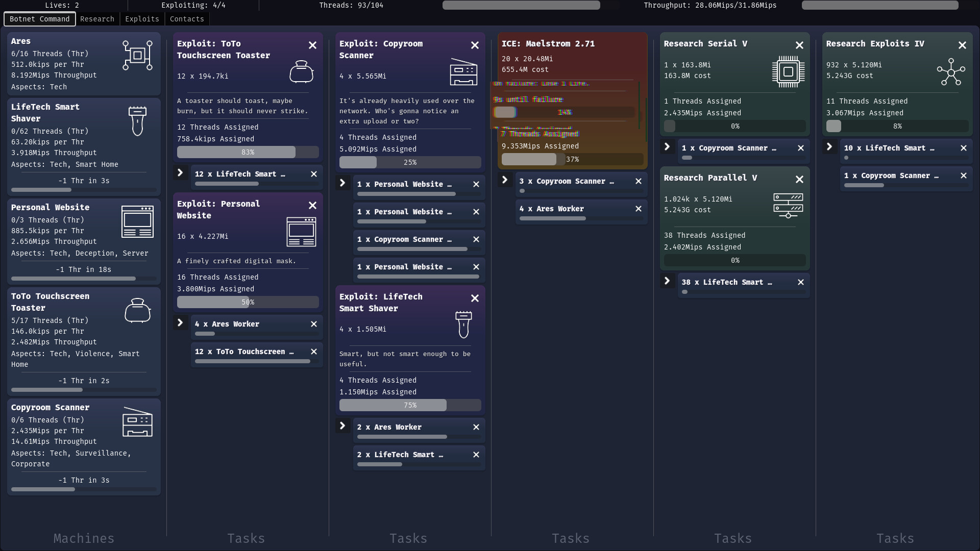Viewport: 980px width, 551px height.
Task: Click the server rack icon on Research Parallel V
Action: 788,205
